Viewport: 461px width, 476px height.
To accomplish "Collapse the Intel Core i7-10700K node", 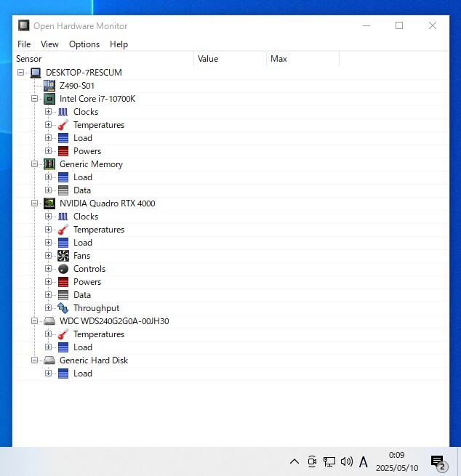I will point(35,98).
